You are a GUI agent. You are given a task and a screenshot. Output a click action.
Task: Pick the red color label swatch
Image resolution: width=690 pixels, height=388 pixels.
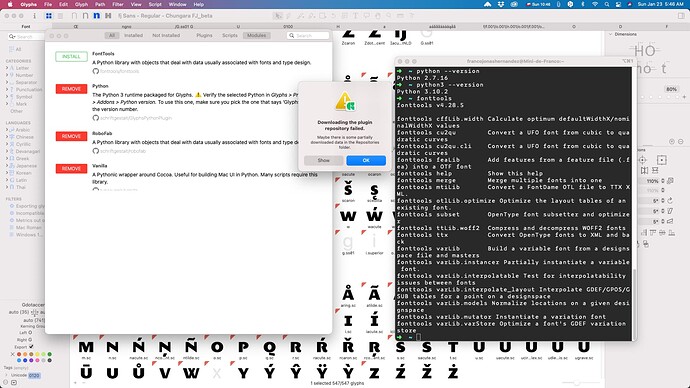click(19, 354)
